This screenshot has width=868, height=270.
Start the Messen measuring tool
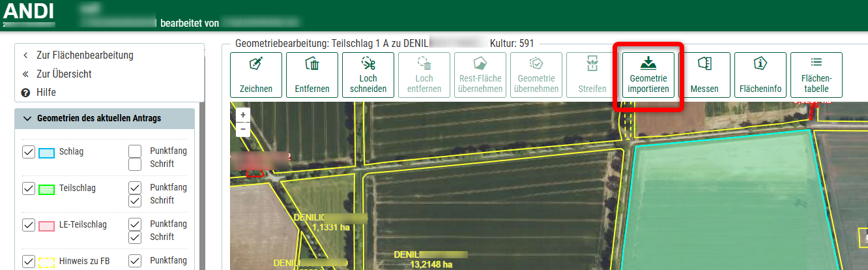(x=704, y=75)
